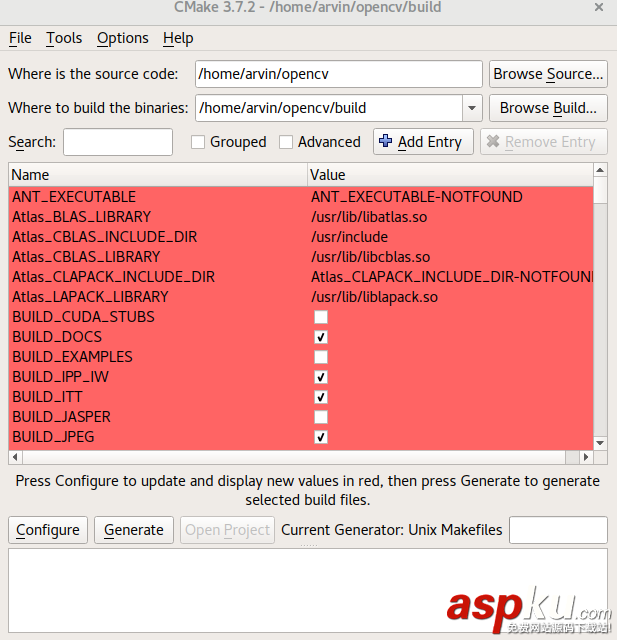Screen dimensions: 617x640
Task: Close the CMake window
Action: pos(599,7)
